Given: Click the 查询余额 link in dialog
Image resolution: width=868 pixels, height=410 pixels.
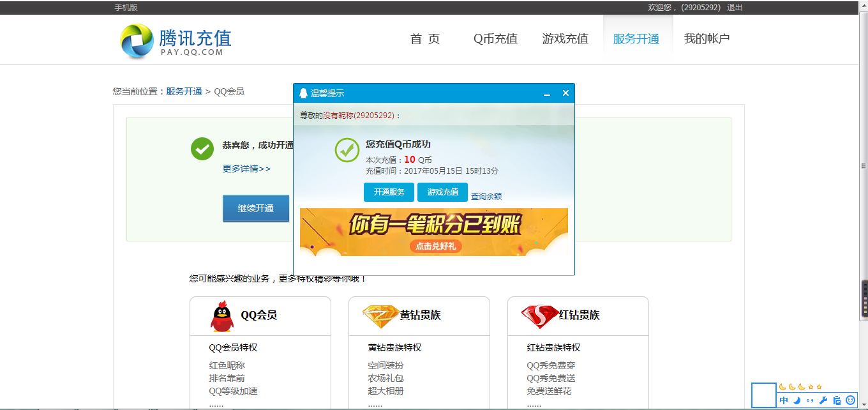Looking at the screenshot, I should (x=486, y=197).
